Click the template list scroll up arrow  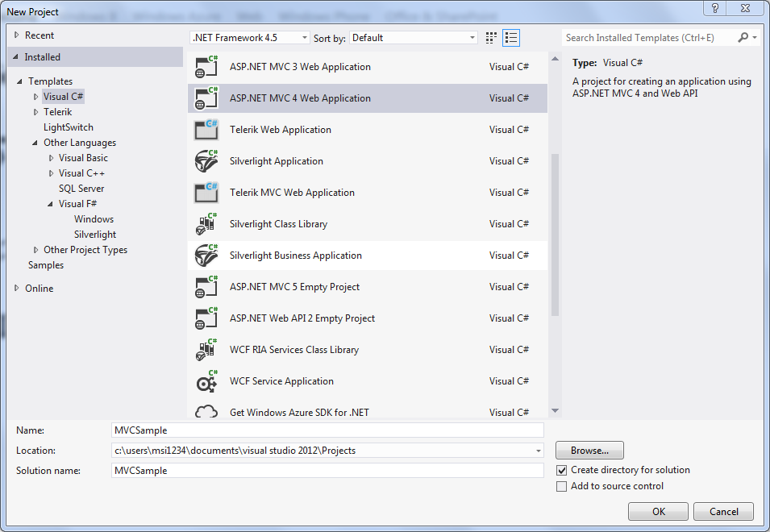pos(555,60)
